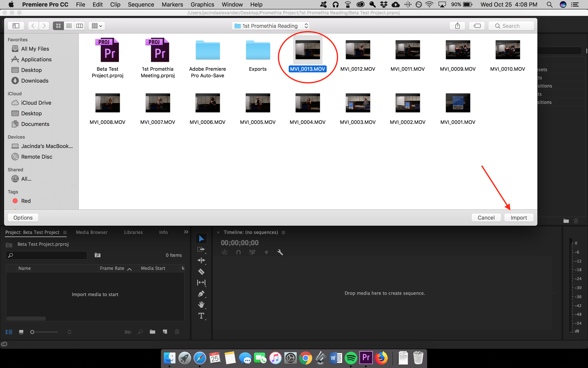
Task: Open the Graphics menu
Action: click(x=202, y=4)
